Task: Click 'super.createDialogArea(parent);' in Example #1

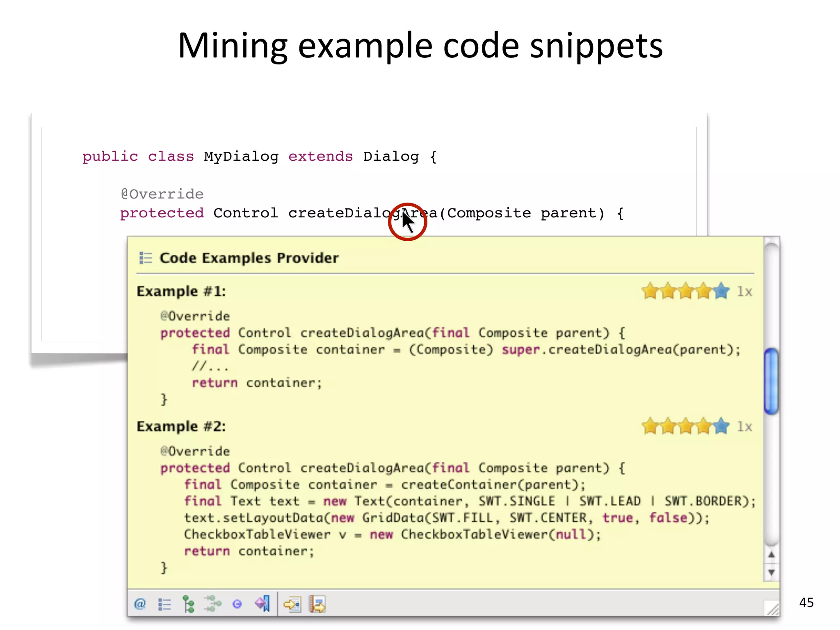Action: (621, 349)
